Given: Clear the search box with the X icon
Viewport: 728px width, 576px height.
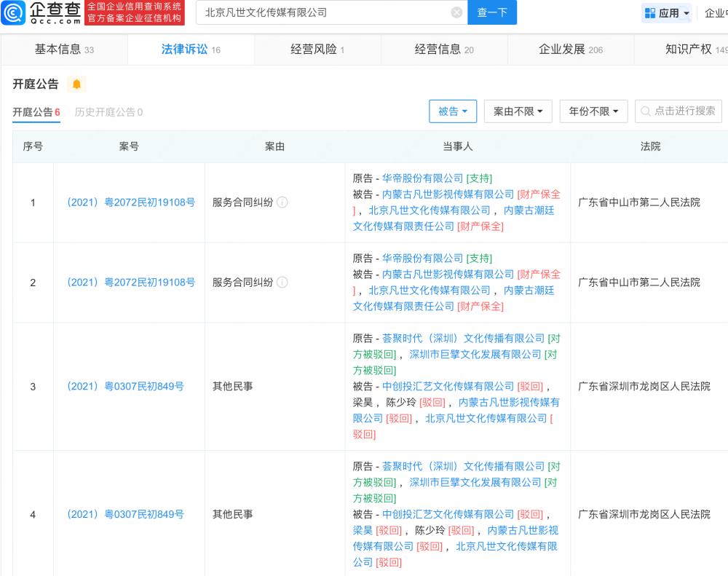Looking at the screenshot, I should tap(456, 12).
